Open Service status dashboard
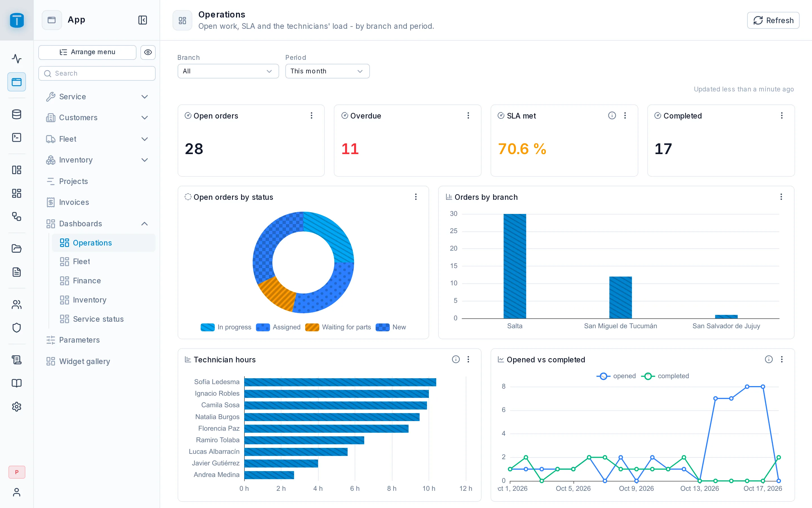The height and width of the screenshot is (508, 812). pyautogui.click(x=104, y=319)
